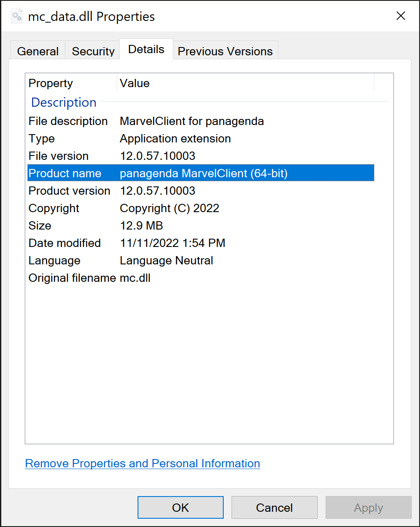Select the Date modified row
The height and width of the screenshot is (527, 420).
tap(201, 243)
